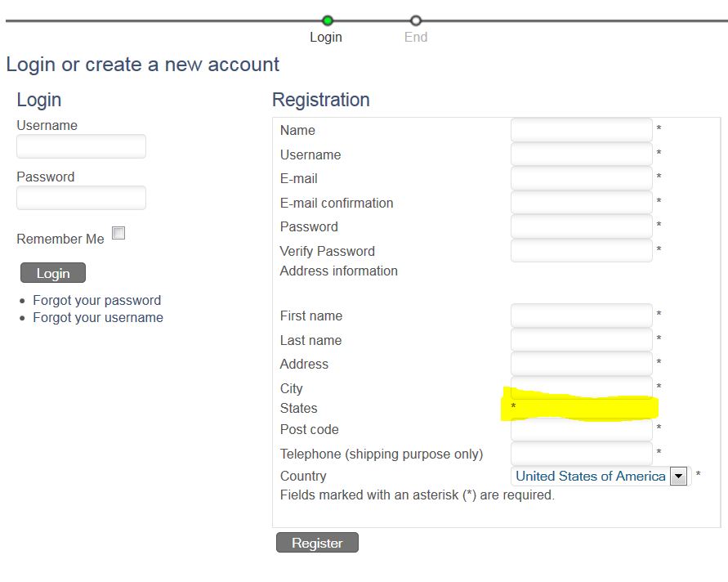This screenshot has width=728, height=582.
Task: Focus the Last name input field
Action: (x=581, y=340)
